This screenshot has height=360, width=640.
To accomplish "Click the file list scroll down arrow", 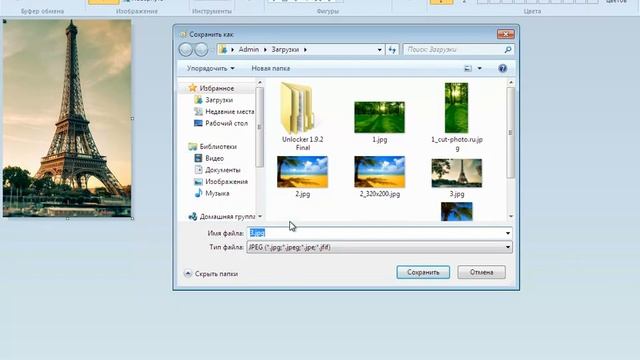I will (x=510, y=216).
